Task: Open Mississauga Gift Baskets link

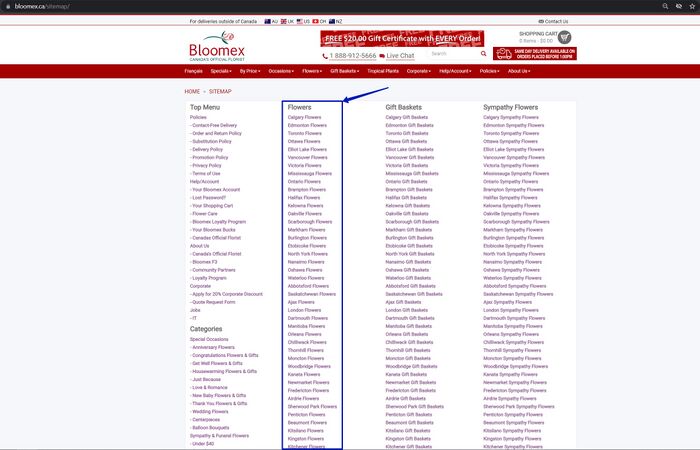Action: click(412, 174)
